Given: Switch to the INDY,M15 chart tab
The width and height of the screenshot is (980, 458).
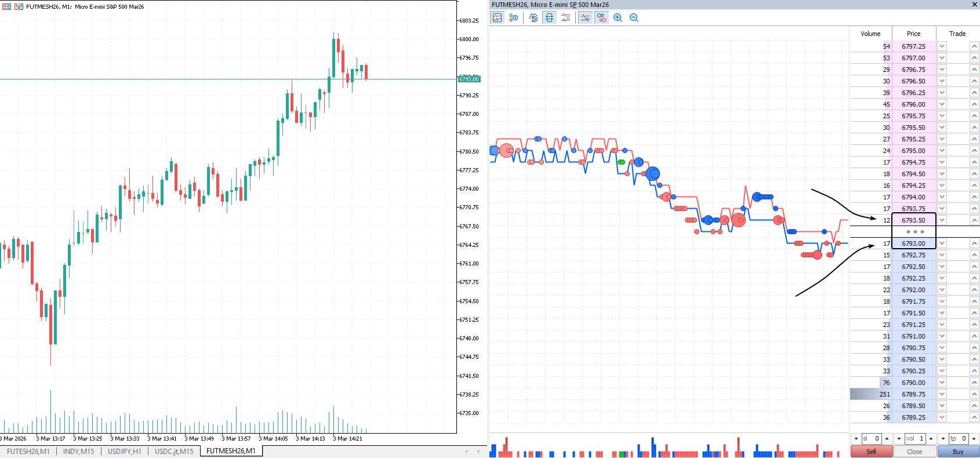Looking at the screenshot, I should click(78, 451).
